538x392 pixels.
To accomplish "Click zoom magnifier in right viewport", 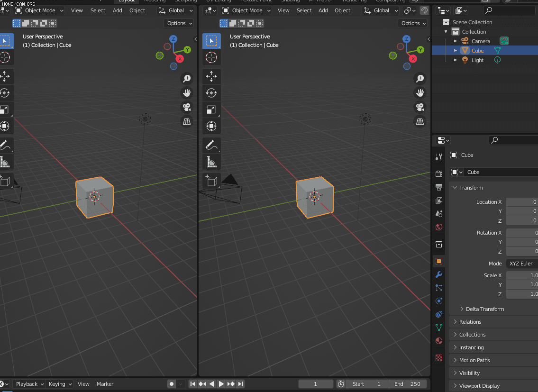I will 420,79.
